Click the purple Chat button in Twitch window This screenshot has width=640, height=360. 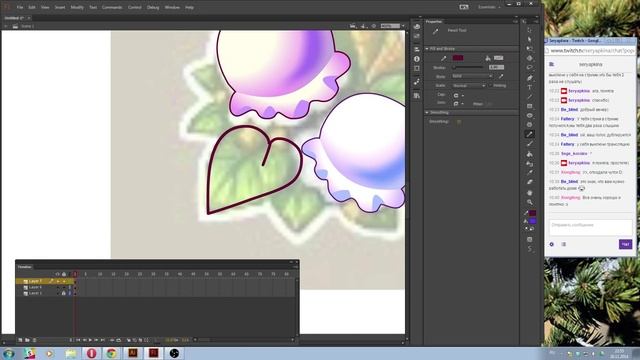pyautogui.click(x=625, y=244)
